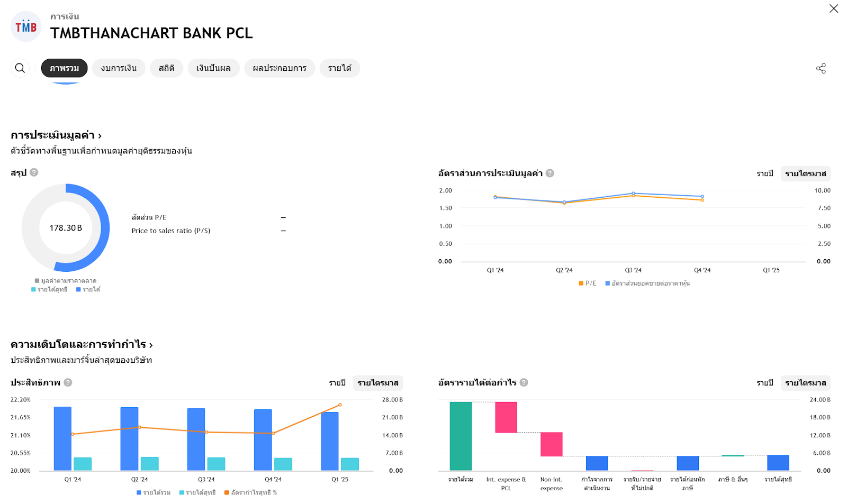Switch to the งบการเงิน tab

tap(119, 68)
